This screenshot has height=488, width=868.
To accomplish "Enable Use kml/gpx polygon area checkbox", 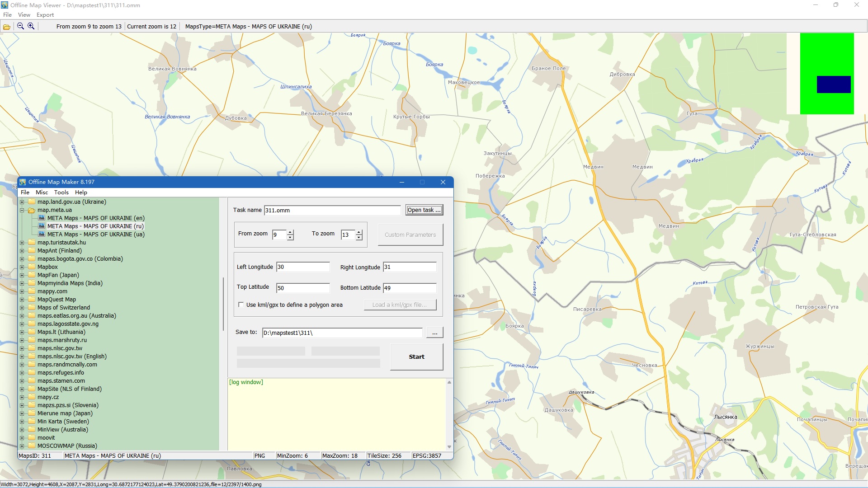I will 241,305.
